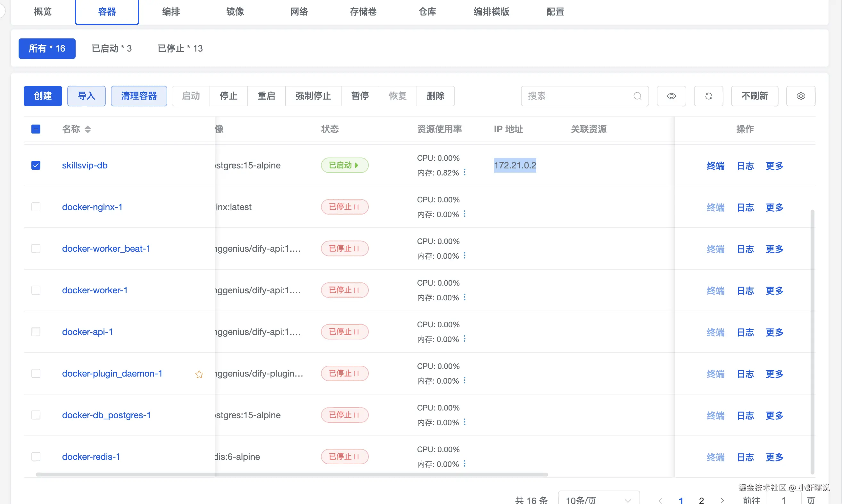The height and width of the screenshot is (504, 842).
Task: Filter by 已停止 * 13 tab
Action: coord(180,49)
